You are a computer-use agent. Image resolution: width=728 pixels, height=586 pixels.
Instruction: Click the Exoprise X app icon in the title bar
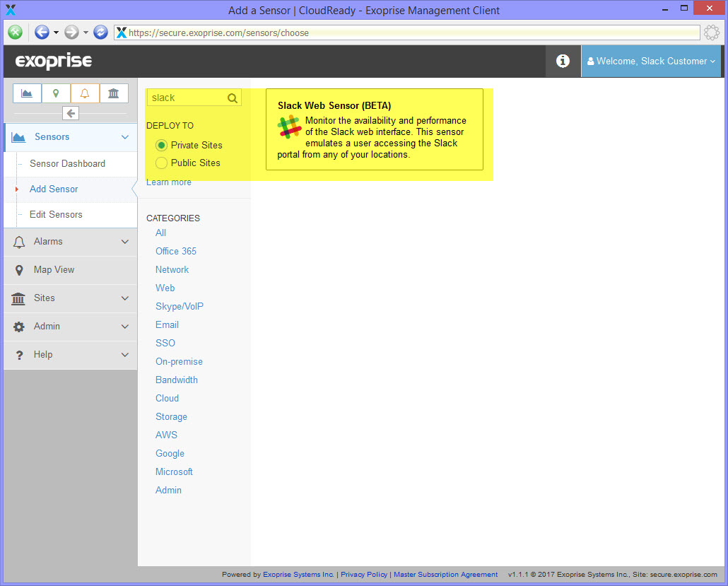pyautogui.click(x=10, y=9)
